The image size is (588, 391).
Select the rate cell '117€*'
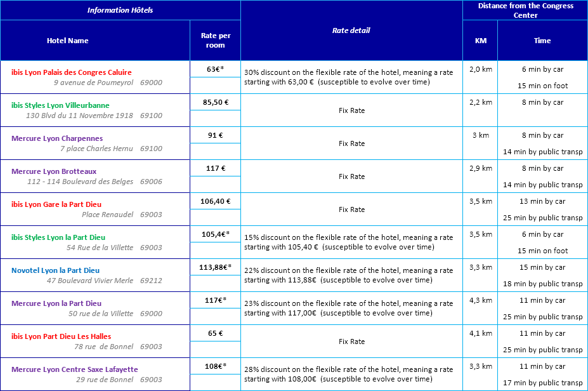pyautogui.click(x=215, y=300)
